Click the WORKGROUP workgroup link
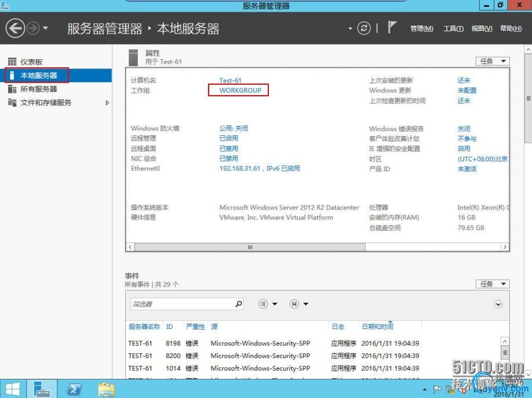The width and height of the screenshot is (532, 398). (241, 91)
